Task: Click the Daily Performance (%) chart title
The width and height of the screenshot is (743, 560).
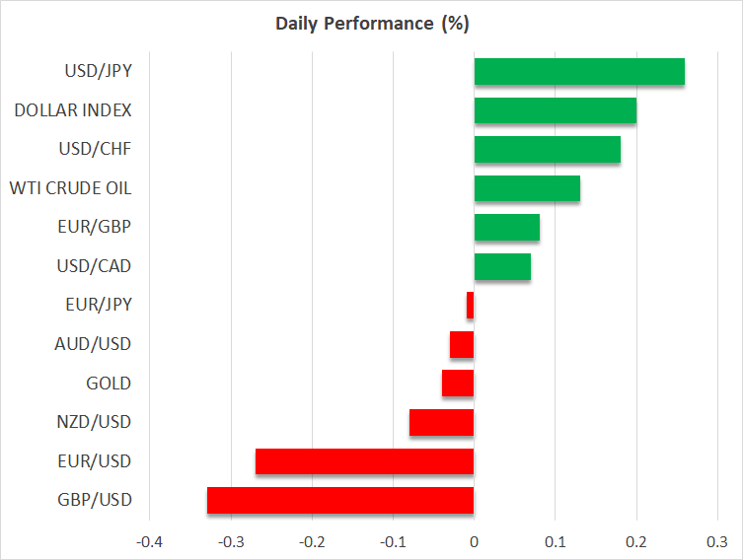Action: click(372, 23)
